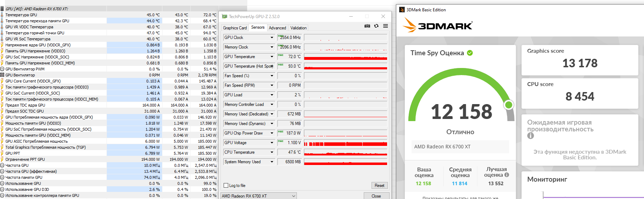The width and height of the screenshot is (644, 199).
Task: Click lightning icon of Напряжение ядра GPU row
Action: tap(2, 45)
